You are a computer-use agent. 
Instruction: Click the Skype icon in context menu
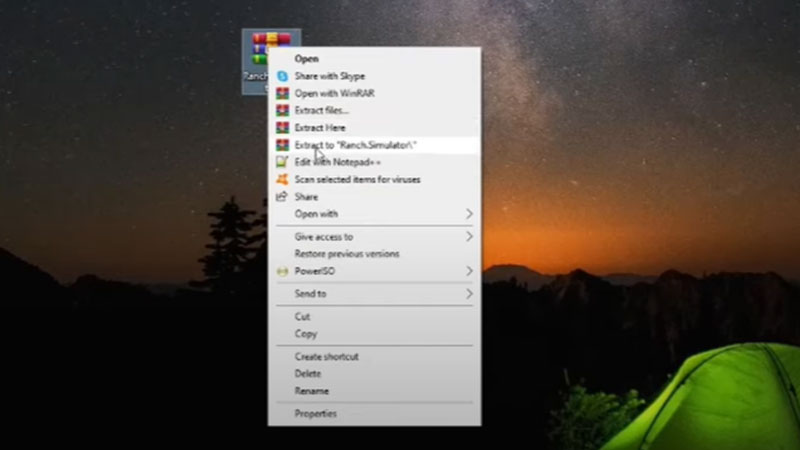click(x=282, y=76)
